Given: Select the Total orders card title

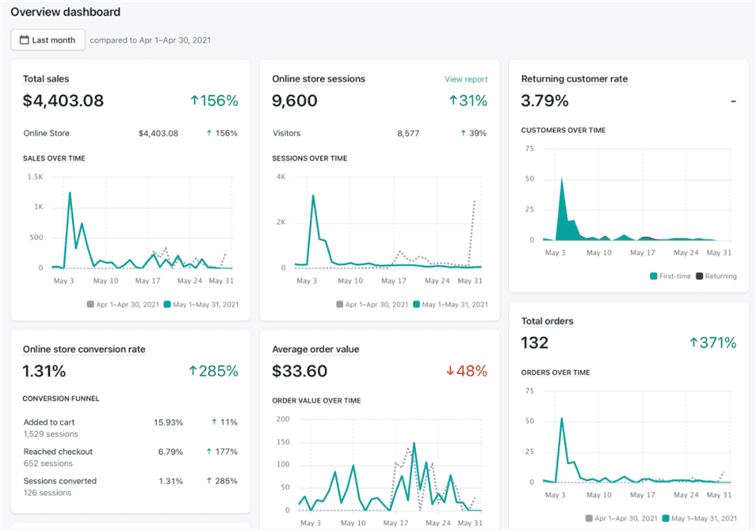Looking at the screenshot, I should (547, 321).
